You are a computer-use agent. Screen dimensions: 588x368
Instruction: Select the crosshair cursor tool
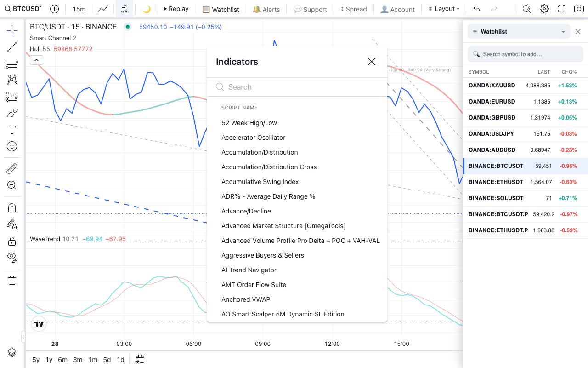[12, 31]
